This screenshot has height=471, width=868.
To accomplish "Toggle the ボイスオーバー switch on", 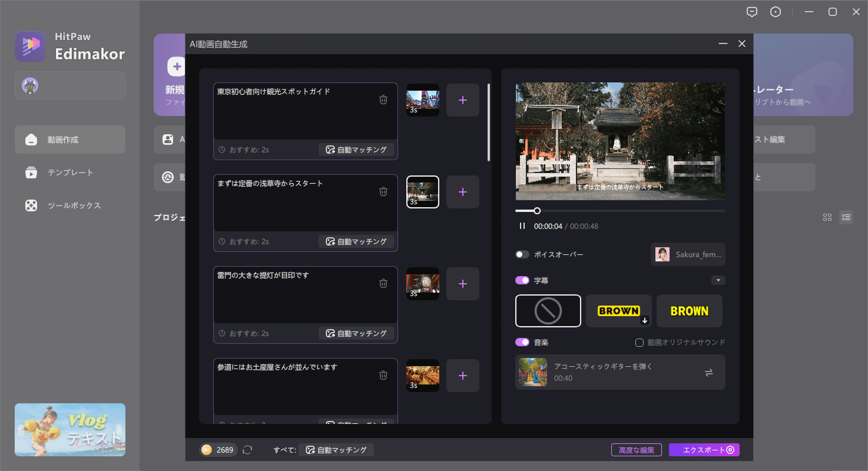I will (x=522, y=254).
